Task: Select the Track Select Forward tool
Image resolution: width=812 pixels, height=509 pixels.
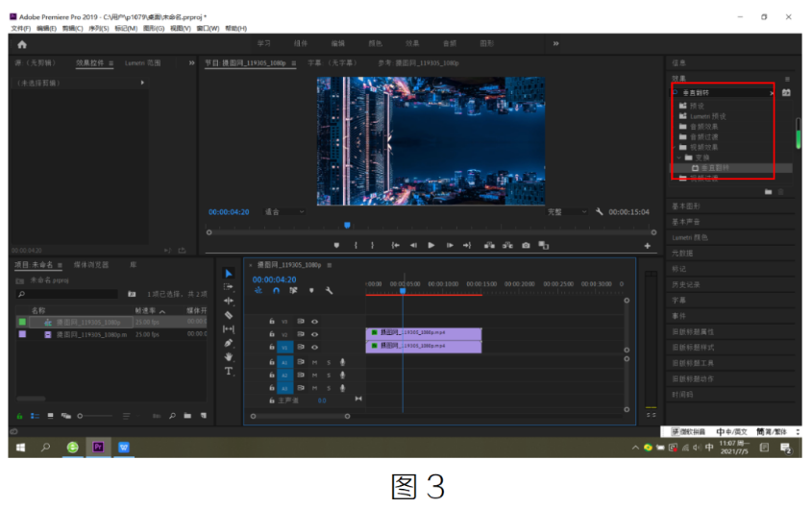Action: 229,287
